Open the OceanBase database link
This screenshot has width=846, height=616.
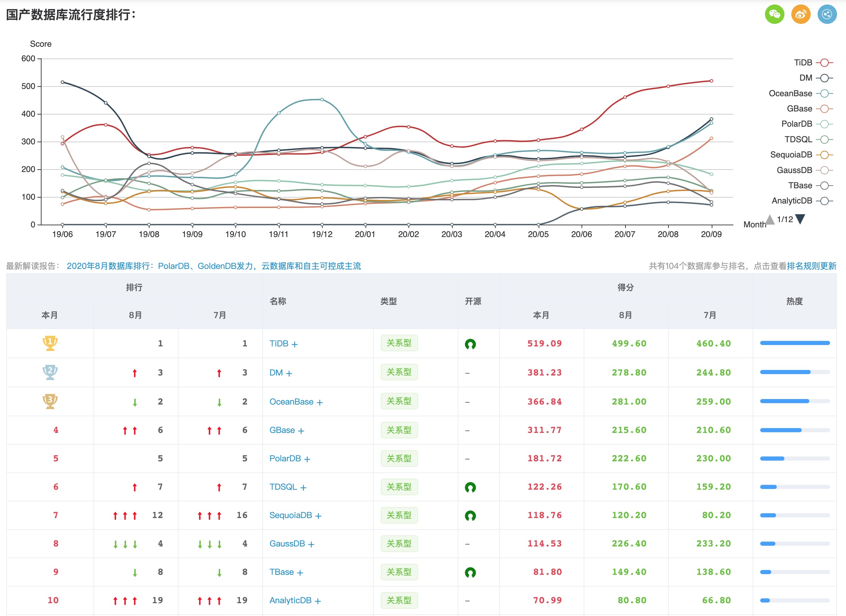pos(291,401)
